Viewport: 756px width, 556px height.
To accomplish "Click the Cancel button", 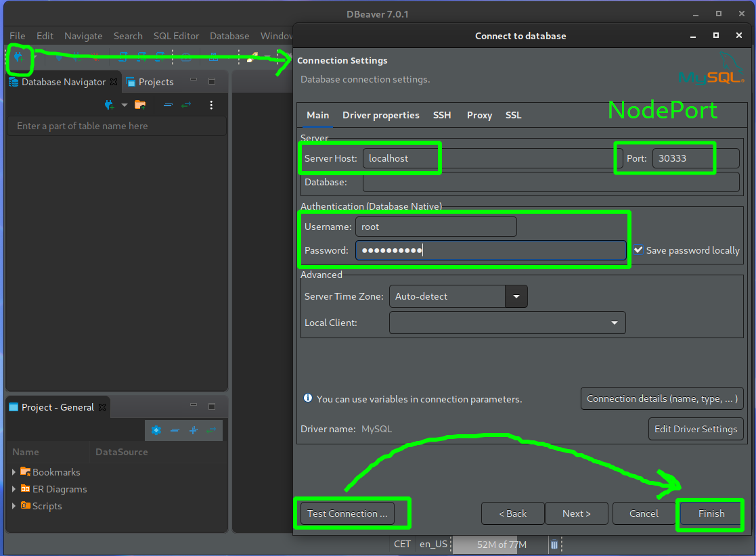I will point(644,513).
